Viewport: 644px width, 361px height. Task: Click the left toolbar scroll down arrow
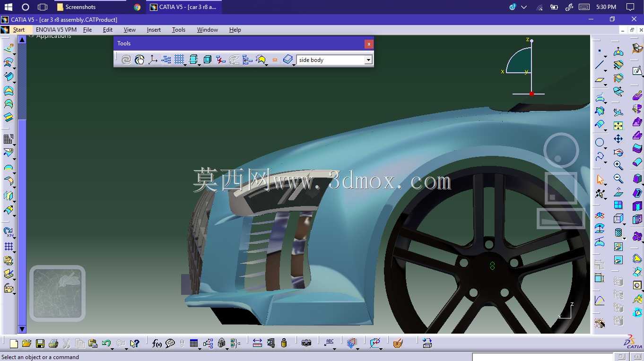pyautogui.click(x=22, y=329)
